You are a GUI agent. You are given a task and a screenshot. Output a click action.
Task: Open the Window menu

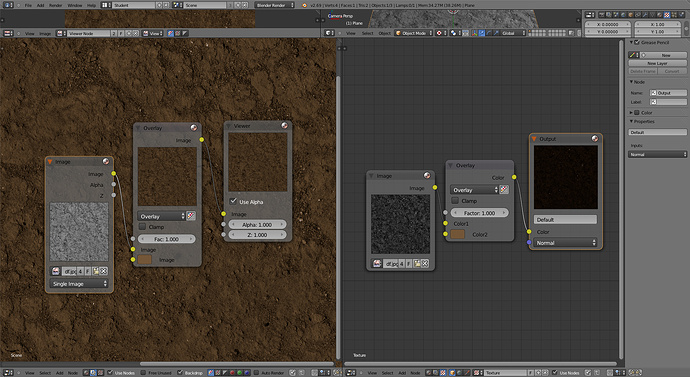[x=75, y=5]
